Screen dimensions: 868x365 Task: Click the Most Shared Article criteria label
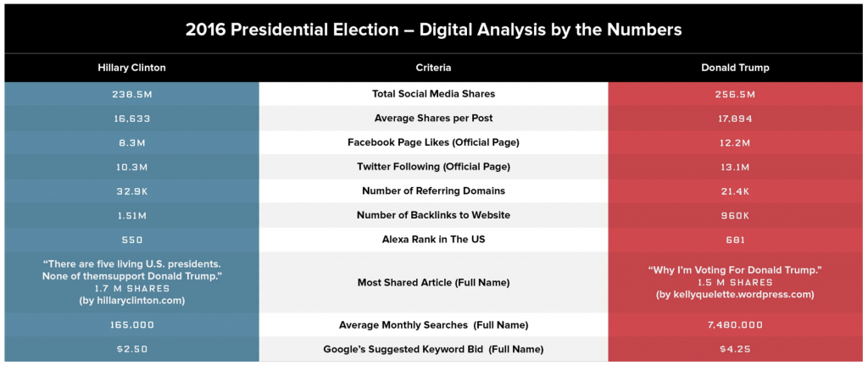[433, 283]
